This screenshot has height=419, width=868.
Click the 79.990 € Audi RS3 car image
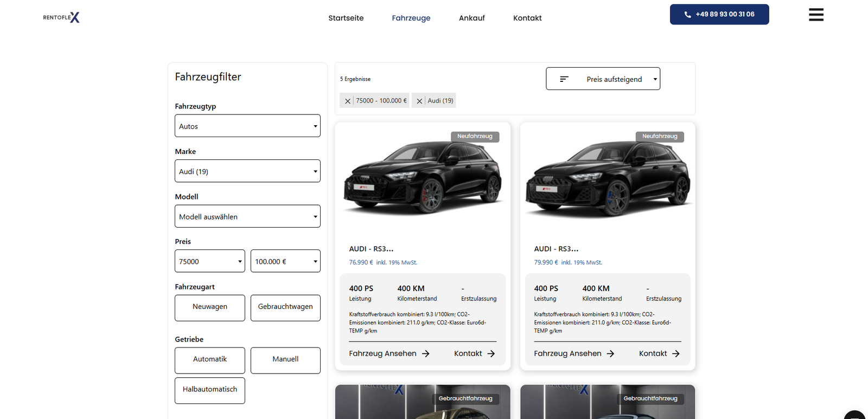tap(607, 179)
